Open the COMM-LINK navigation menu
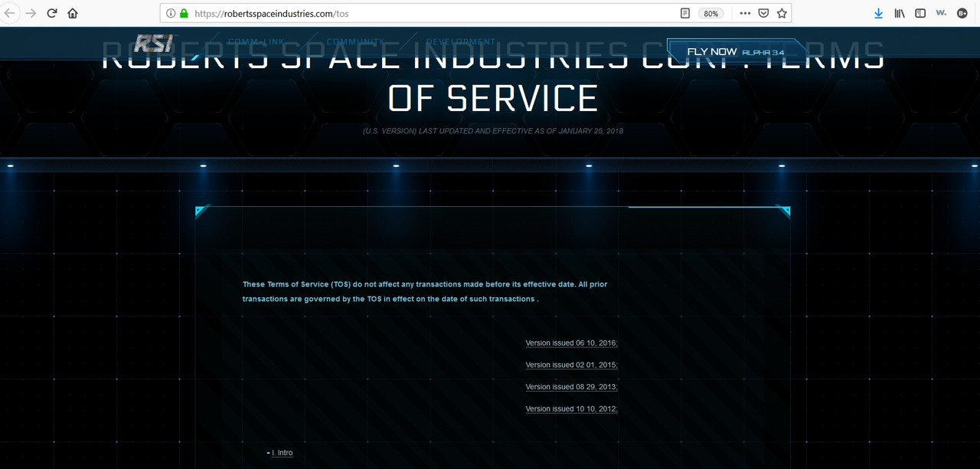 [256, 41]
